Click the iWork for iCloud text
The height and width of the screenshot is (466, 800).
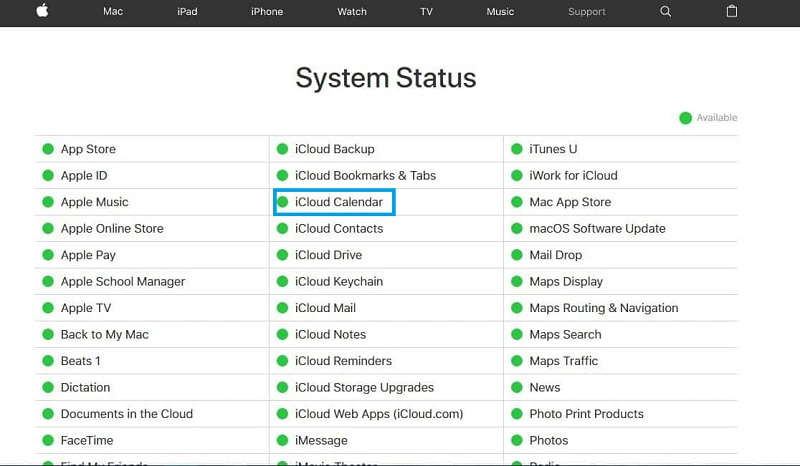[573, 176]
